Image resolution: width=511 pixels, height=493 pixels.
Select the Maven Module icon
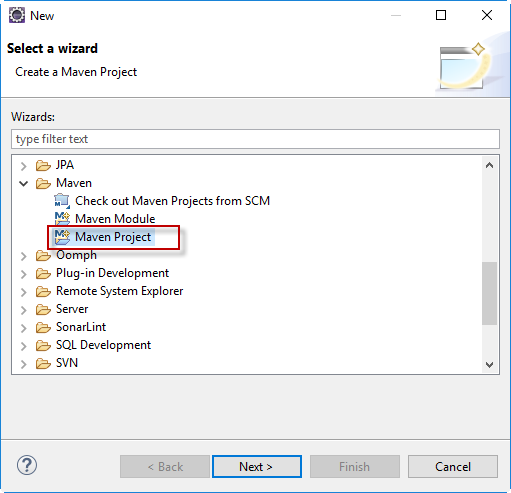click(62, 219)
